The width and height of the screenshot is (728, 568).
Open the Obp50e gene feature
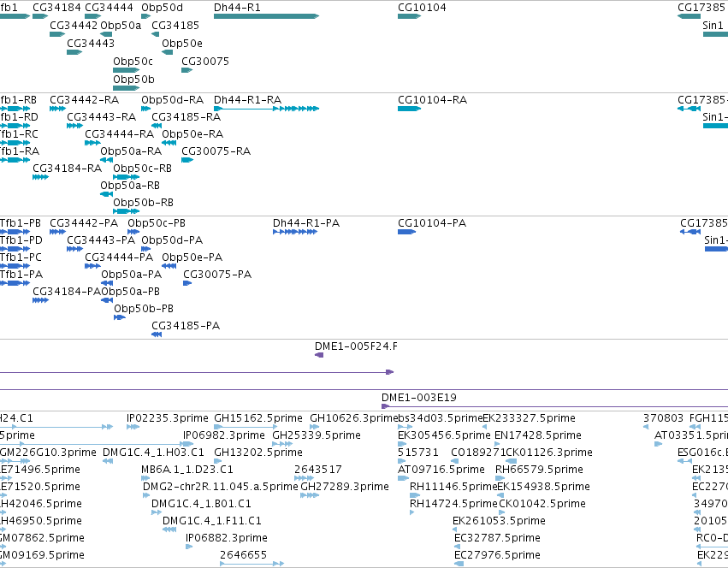pos(167,52)
